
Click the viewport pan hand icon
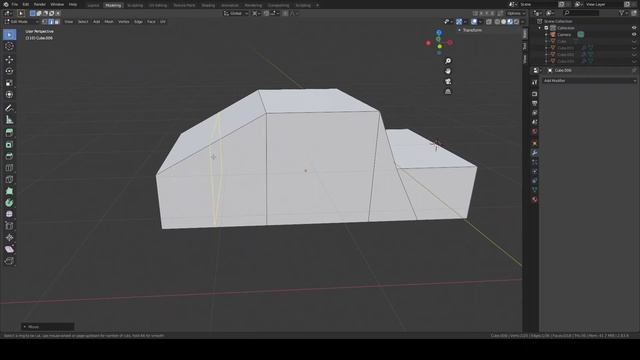point(448,71)
